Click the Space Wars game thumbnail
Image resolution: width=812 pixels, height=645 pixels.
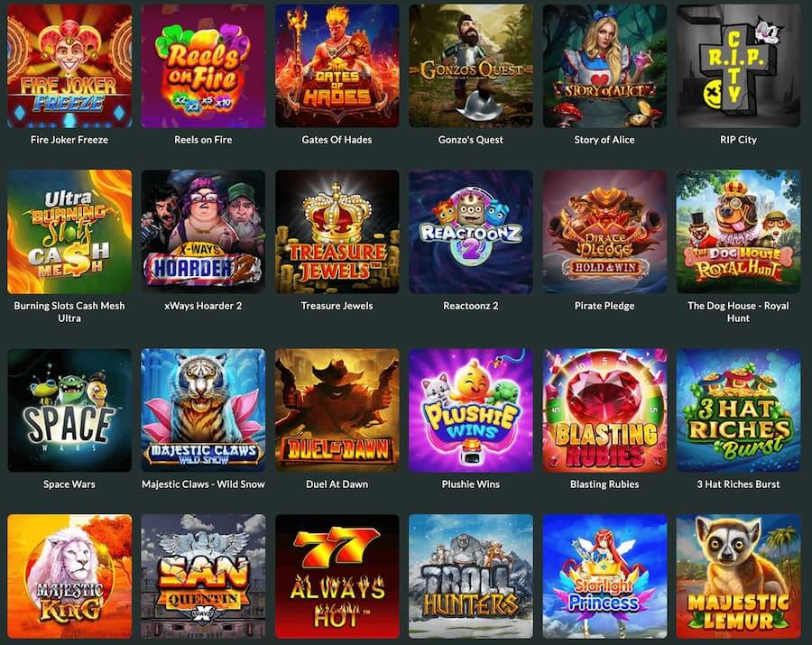click(69, 410)
